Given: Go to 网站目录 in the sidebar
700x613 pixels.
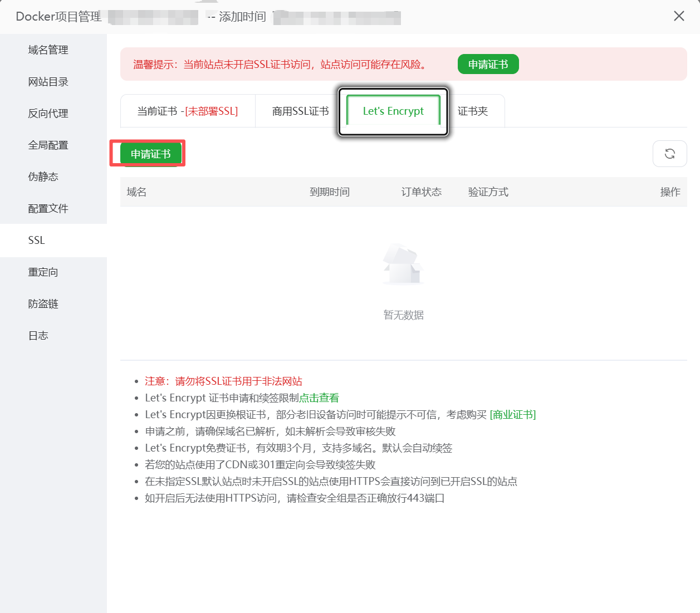Looking at the screenshot, I should tap(48, 82).
